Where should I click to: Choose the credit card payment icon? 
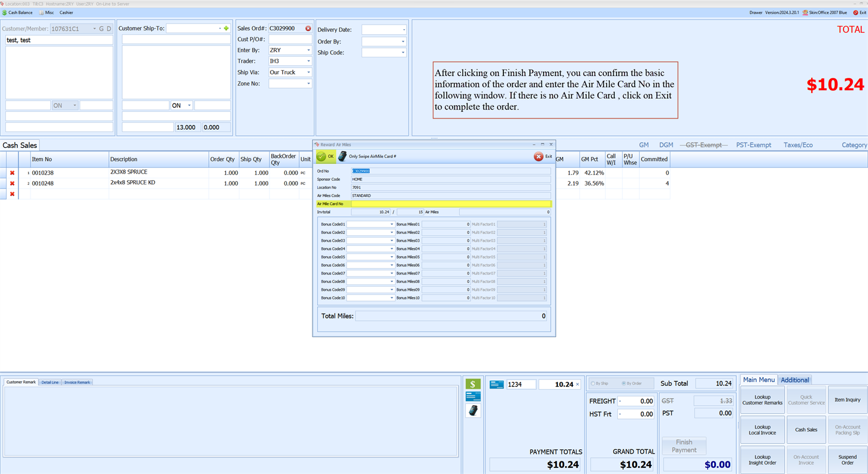(x=472, y=396)
